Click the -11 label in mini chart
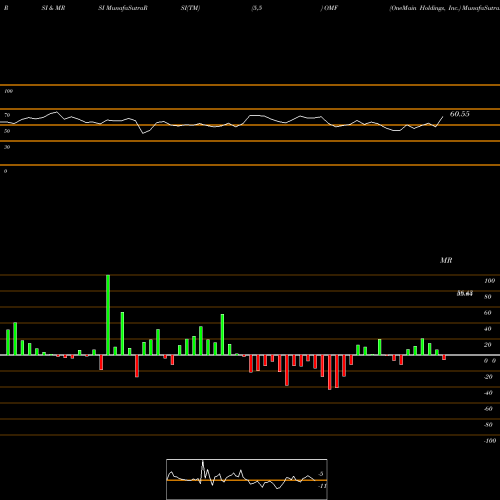Viewport: 500px width, 500px height. [322, 486]
